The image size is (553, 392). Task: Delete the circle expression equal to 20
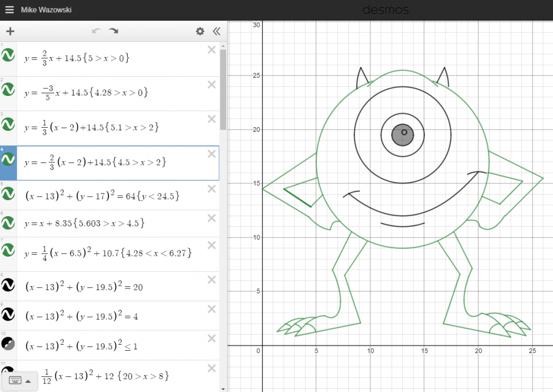point(212,279)
